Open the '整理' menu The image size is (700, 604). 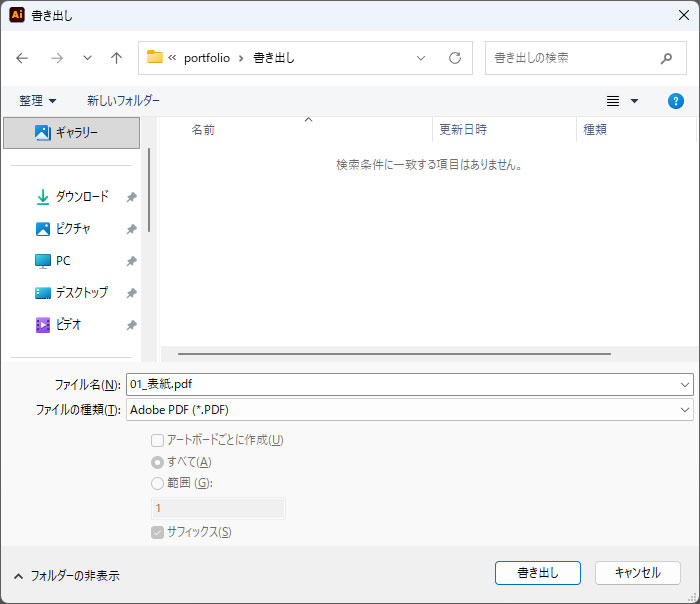click(x=38, y=101)
